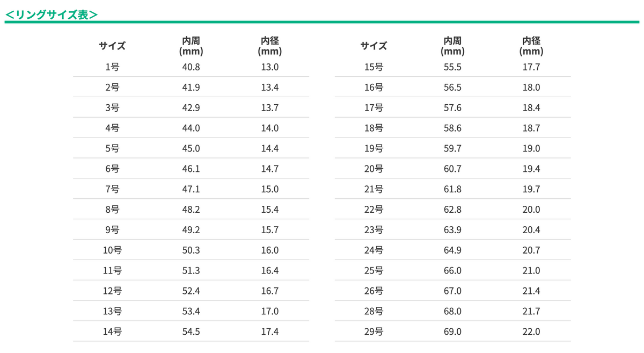Select the 20号 size cell
The height and width of the screenshot is (353, 644).
click(374, 169)
